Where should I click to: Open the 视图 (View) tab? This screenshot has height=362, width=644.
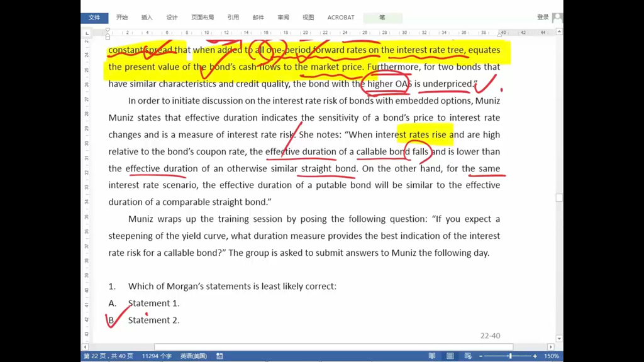(x=308, y=18)
